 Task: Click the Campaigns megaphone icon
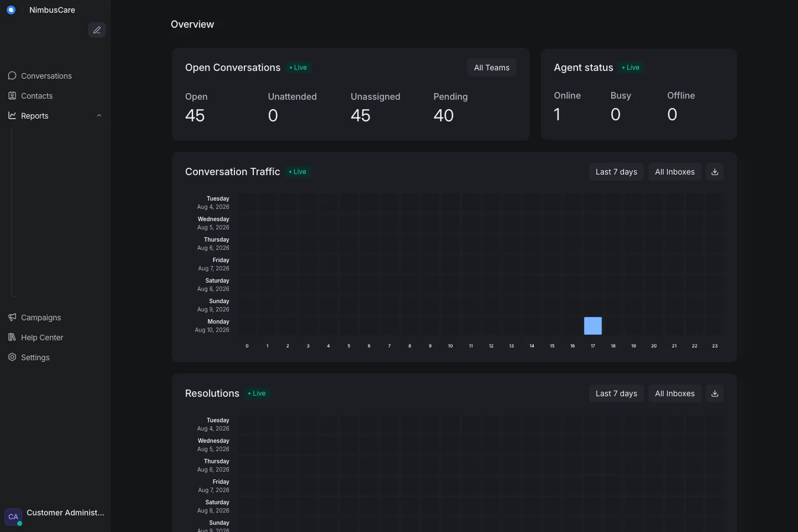(x=12, y=317)
